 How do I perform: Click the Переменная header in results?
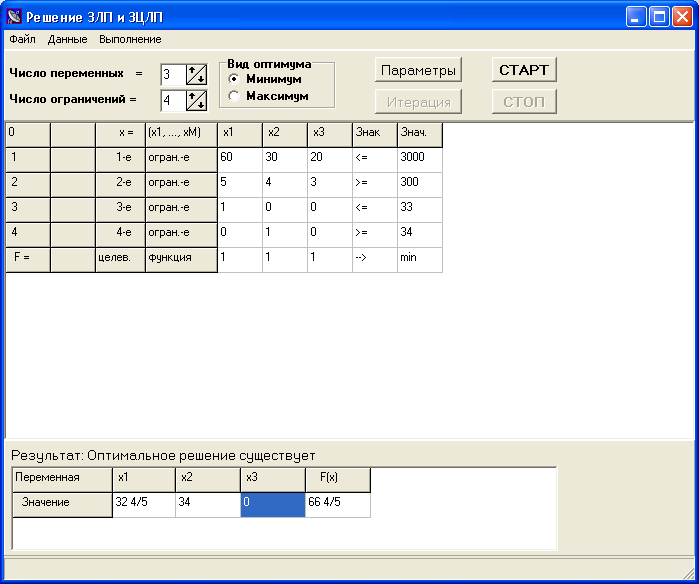pos(62,480)
